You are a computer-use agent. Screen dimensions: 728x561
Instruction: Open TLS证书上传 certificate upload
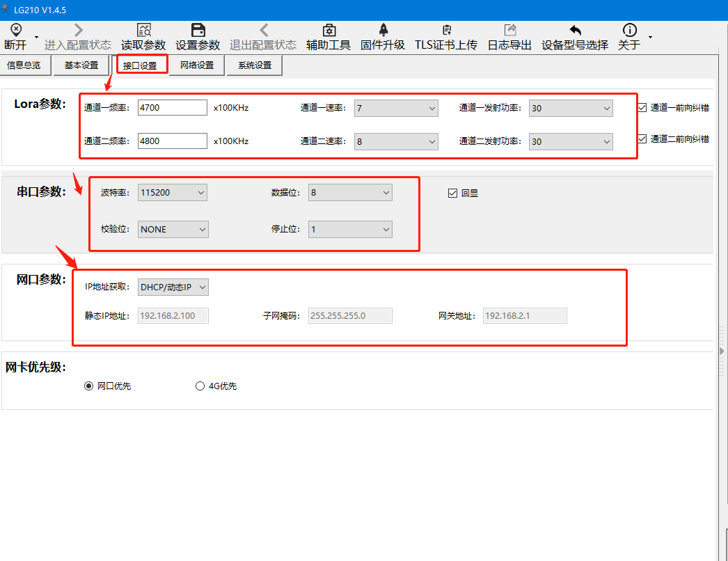[446, 31]
